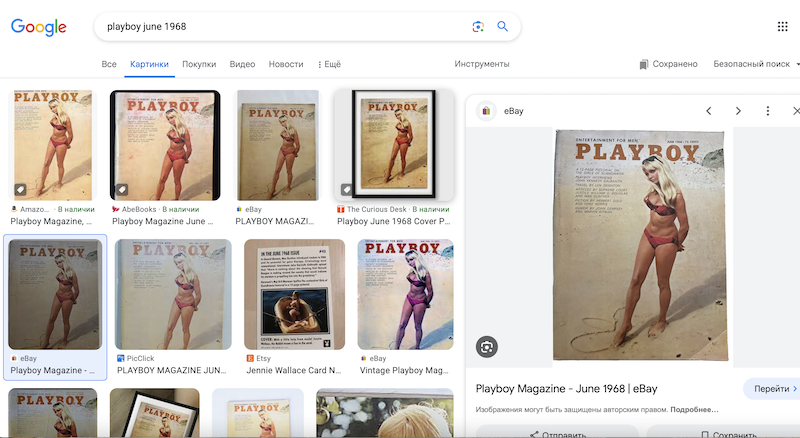The image size is (800, 438).
Task: Click the 'PicClick' source label
Action: 140,358
